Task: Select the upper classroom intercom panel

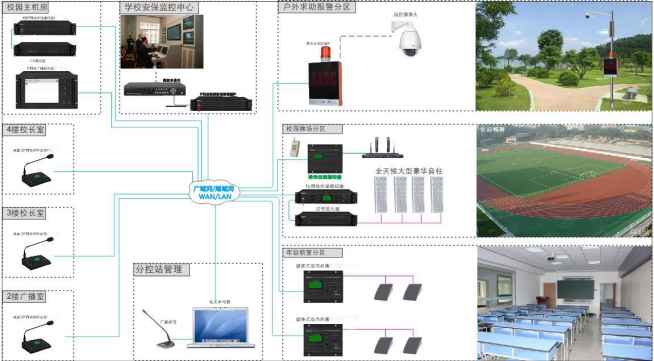Action: (x=323, y=286)
